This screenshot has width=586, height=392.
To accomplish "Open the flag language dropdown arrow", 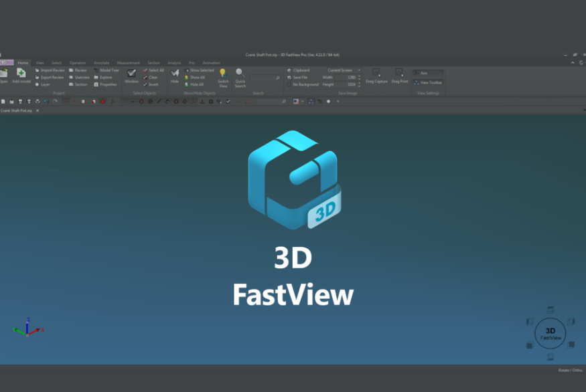I will point(302,102).
